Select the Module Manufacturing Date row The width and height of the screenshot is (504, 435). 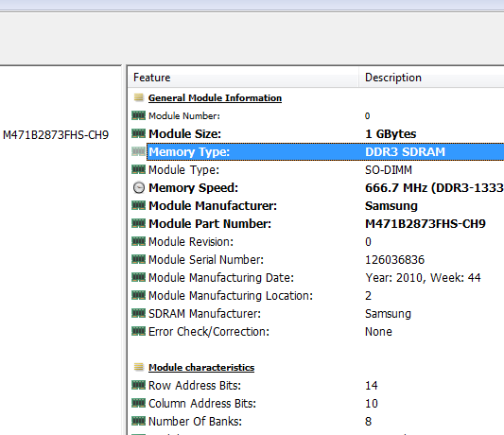316,277
